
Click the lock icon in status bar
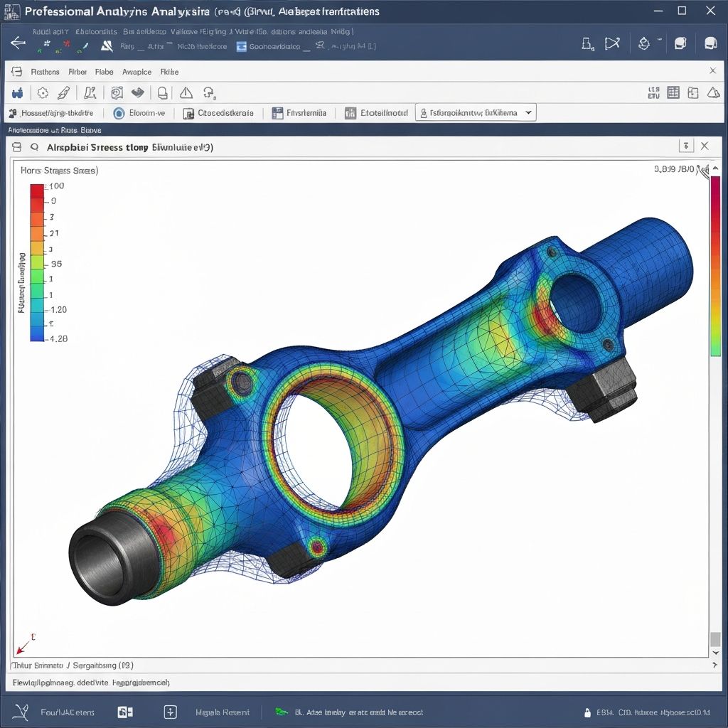pyautogui.click(x=587, y=712)
